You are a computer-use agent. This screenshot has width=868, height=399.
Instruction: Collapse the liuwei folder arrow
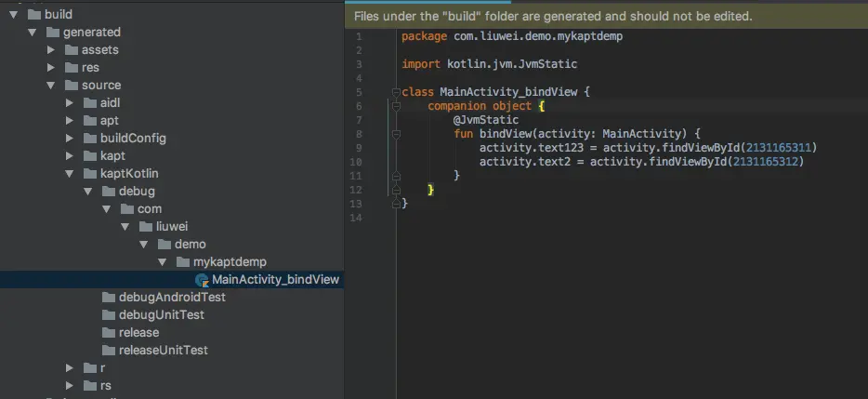point(125,227)
